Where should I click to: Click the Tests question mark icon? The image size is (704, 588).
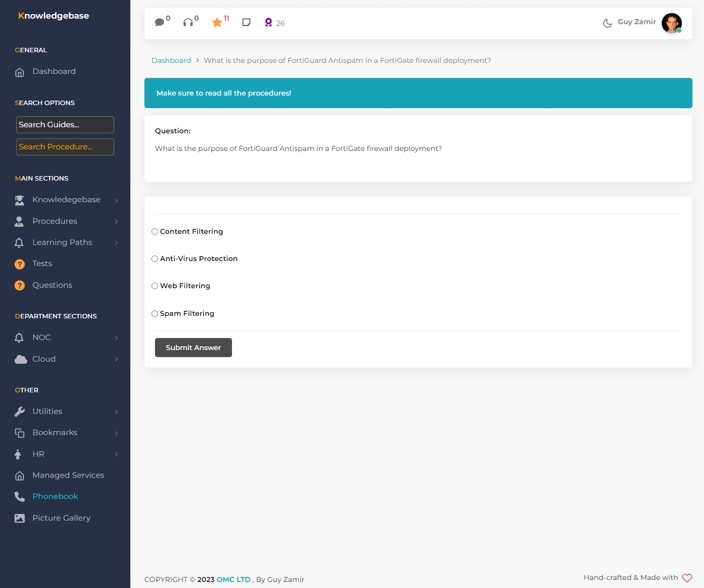[x=20, y=264]
